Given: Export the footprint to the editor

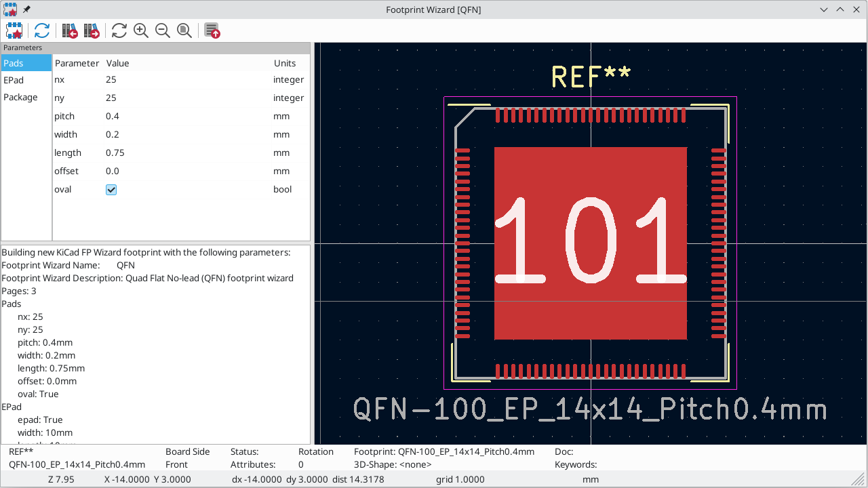Looking at the screenshot, I should [x=212, y=30].
